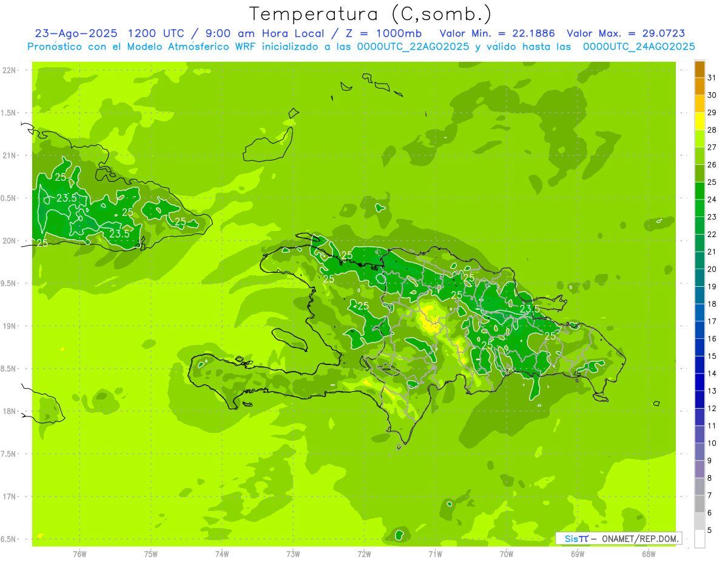Select the '23-Ago-2025' date text

point(77,33)
